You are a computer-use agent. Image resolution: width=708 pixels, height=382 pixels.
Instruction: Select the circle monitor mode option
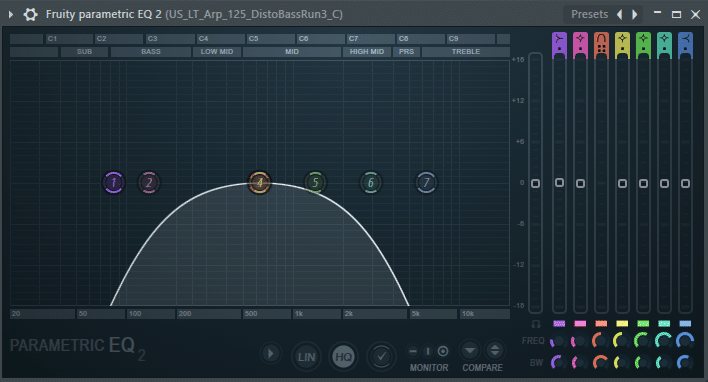[x=443, y=351]
